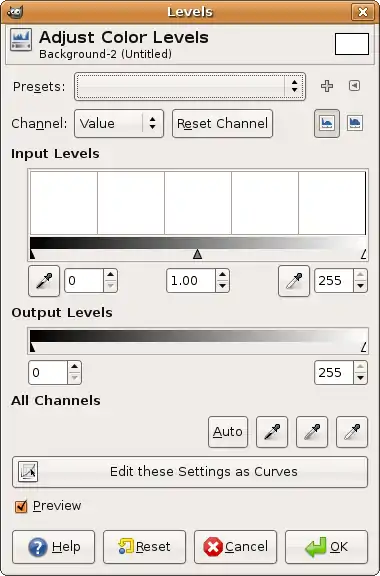Click the output levels low value field
Screen dimensions: 380x576
[48, 373]
